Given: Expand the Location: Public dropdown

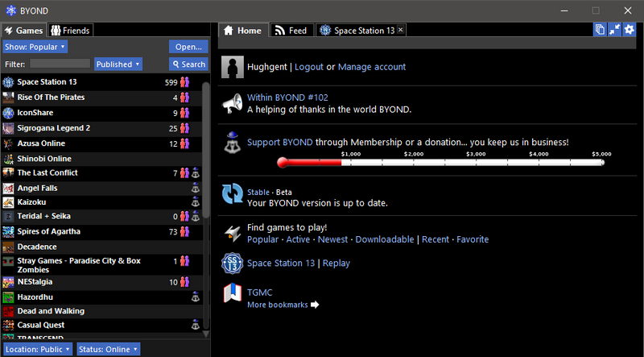Looking at the screenshot, I should tap(37, 349).
